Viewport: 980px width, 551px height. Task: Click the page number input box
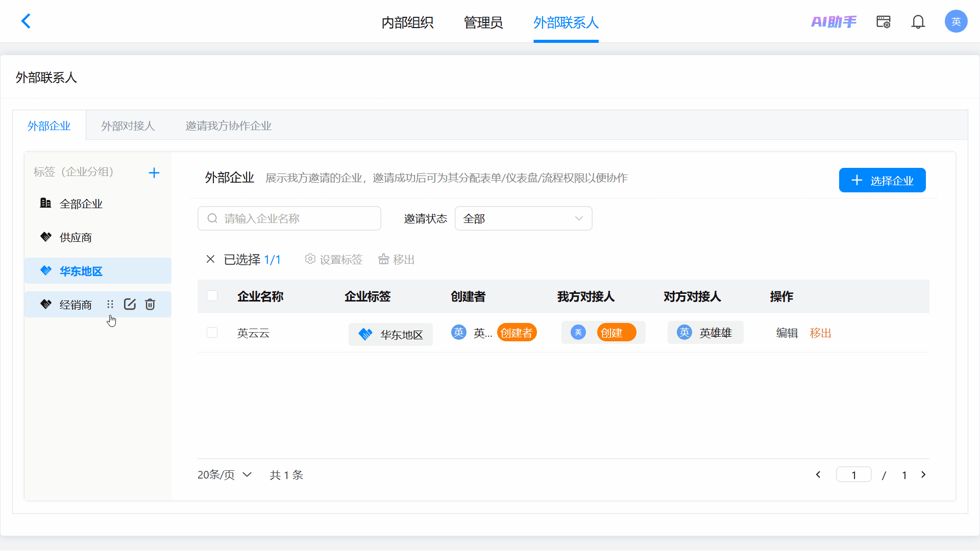pos(854,475)
